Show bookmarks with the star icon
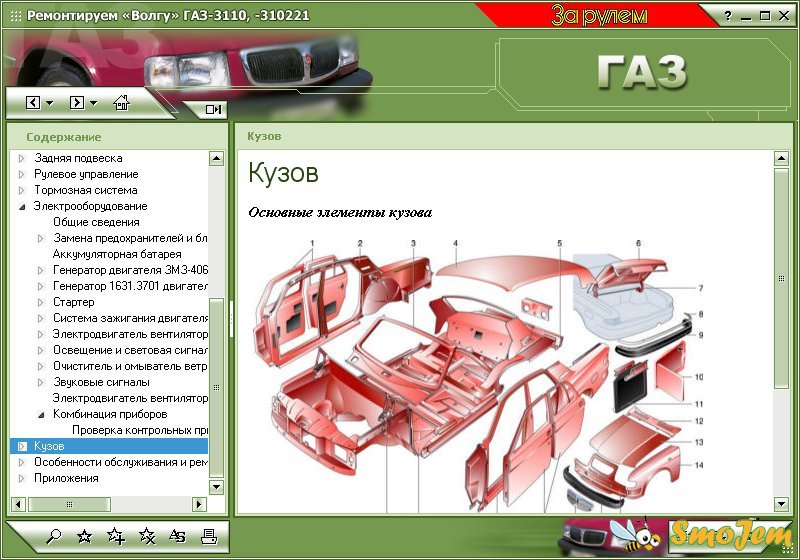 (84, 537)
